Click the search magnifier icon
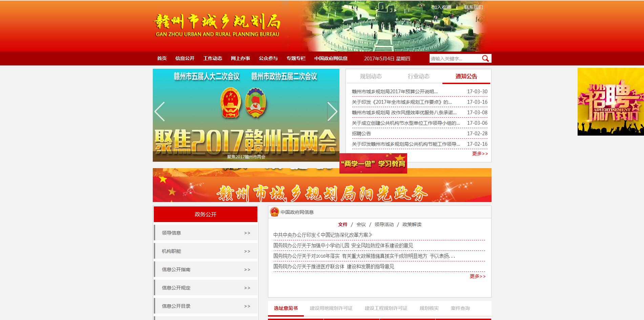644x320 pixels. pos(485,59)
